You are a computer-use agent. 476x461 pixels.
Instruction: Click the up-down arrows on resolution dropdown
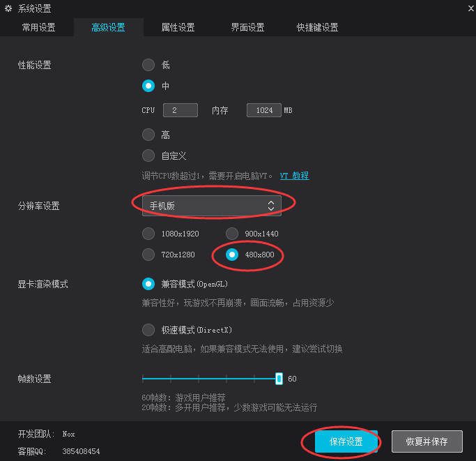pos(271,206)
